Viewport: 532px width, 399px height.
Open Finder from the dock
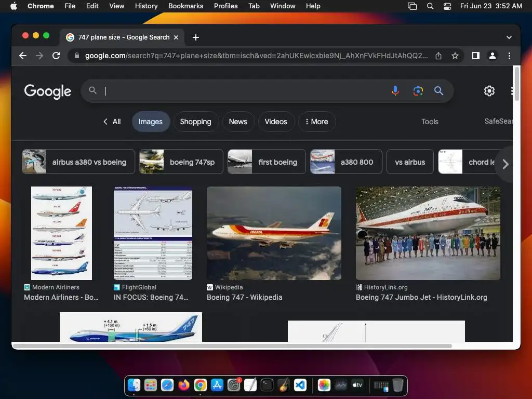(134, 385)
